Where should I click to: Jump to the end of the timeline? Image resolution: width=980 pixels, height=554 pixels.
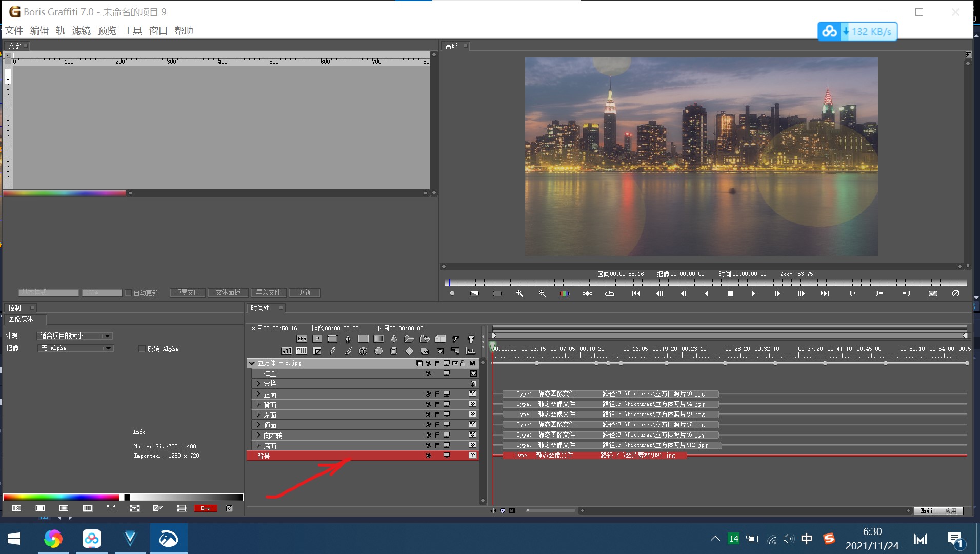825,293
